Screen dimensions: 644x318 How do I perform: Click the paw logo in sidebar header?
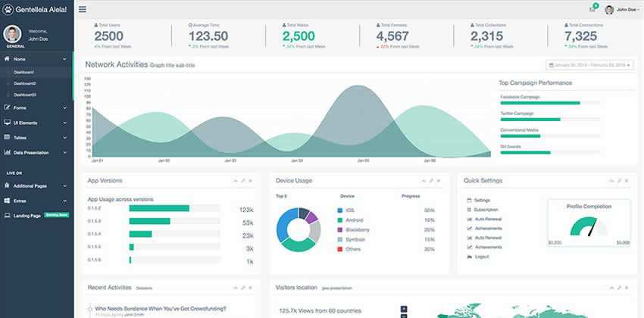[x=10, y=10]
